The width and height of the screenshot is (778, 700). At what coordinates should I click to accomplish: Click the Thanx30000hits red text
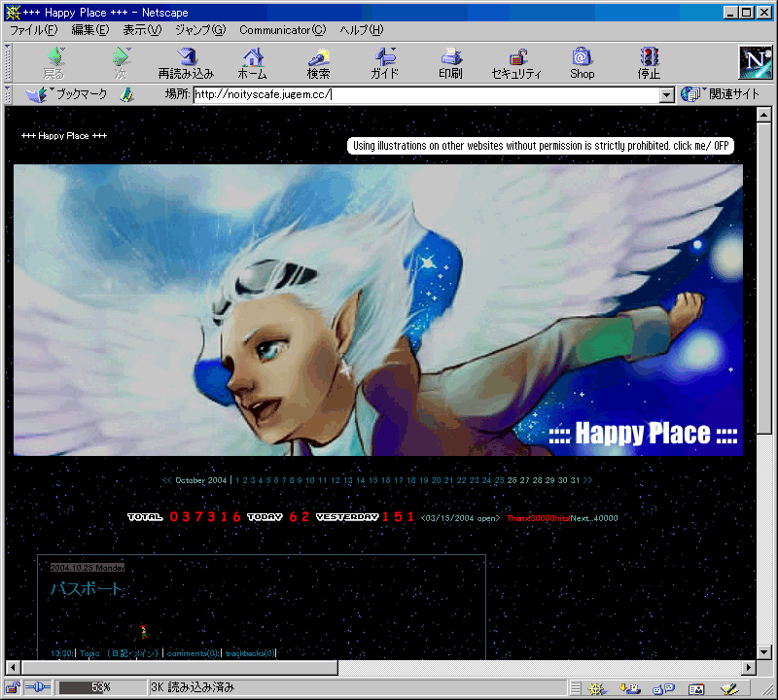pos(538,518)
